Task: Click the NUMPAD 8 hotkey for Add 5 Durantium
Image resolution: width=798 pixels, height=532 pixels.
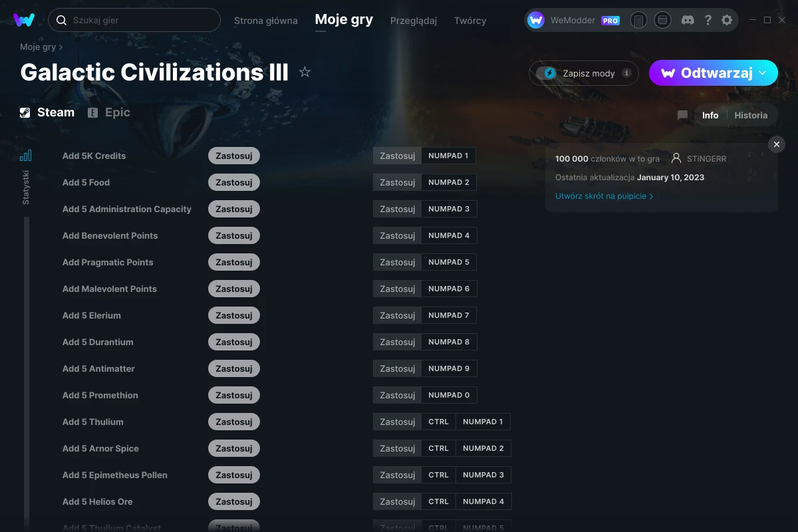Action: pyautogui.click(x=449, y=342)
